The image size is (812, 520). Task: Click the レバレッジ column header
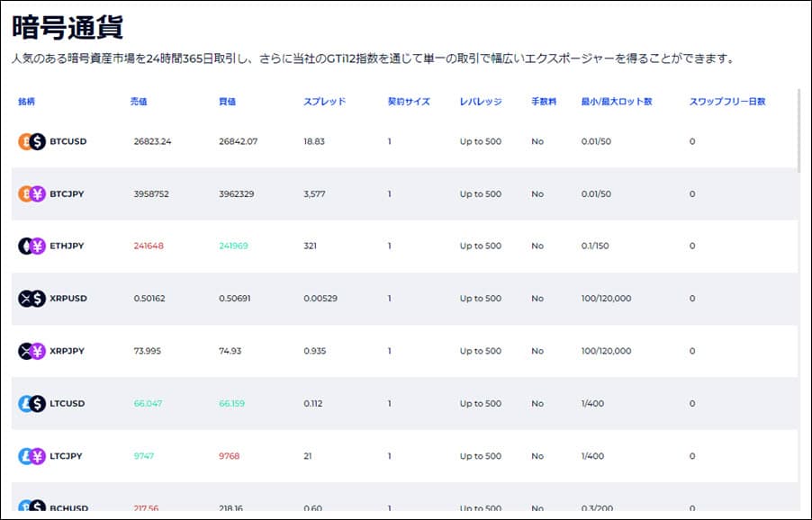pyautogui.click(x=480, y=102)
